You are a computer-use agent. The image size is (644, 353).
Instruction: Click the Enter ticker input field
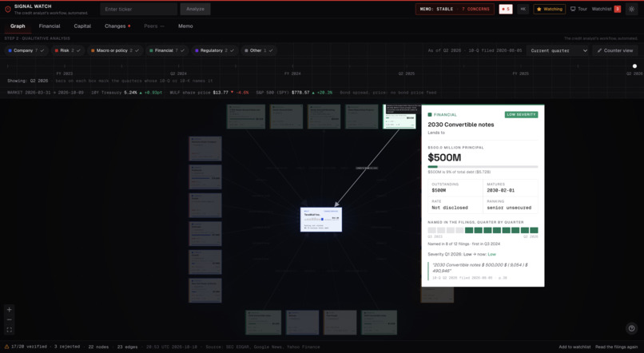pos(138,9)
